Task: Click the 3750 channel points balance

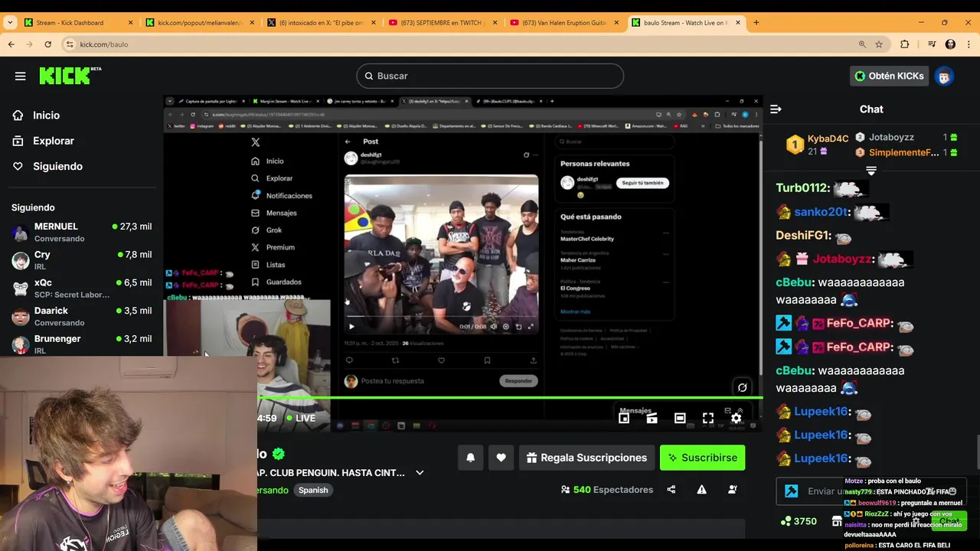Action: coord(798,521)
